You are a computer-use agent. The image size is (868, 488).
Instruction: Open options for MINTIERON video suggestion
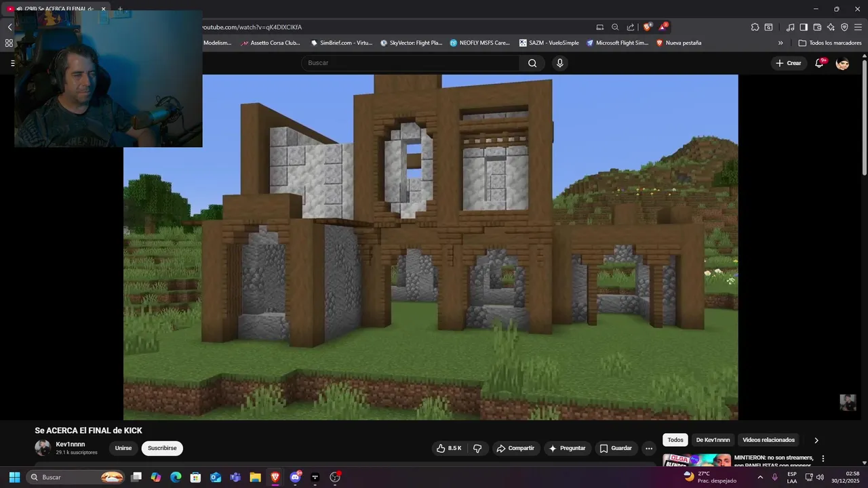pyautogui.click(x=823, y=459)
